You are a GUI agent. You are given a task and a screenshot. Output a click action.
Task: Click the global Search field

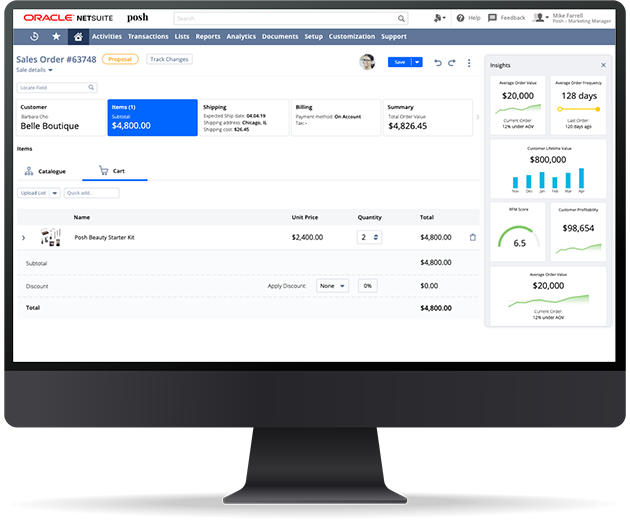click(x=291, y=18)
